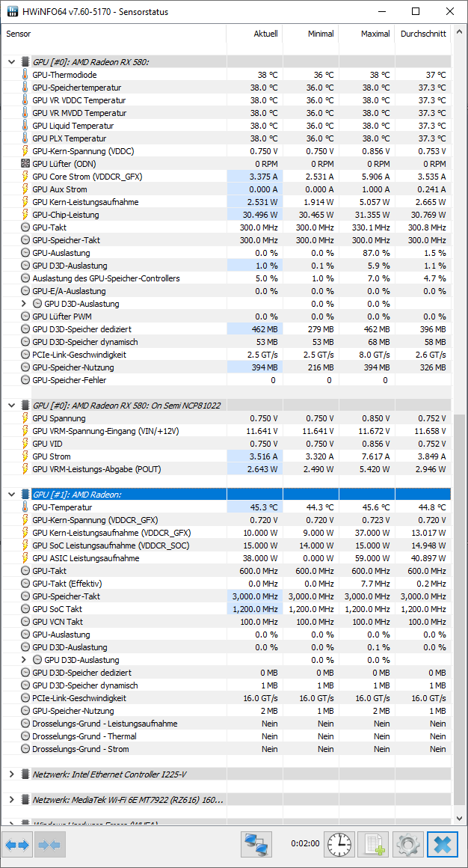Click circle icon of Drosselungs-Grund - Thermal

coord(25,736)
